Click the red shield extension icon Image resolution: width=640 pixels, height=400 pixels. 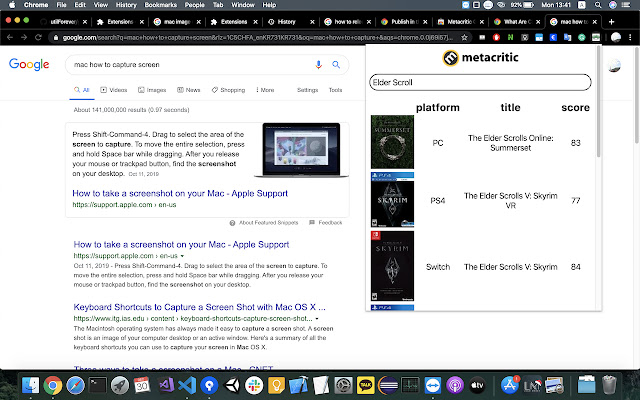click(x=496, y=38)
